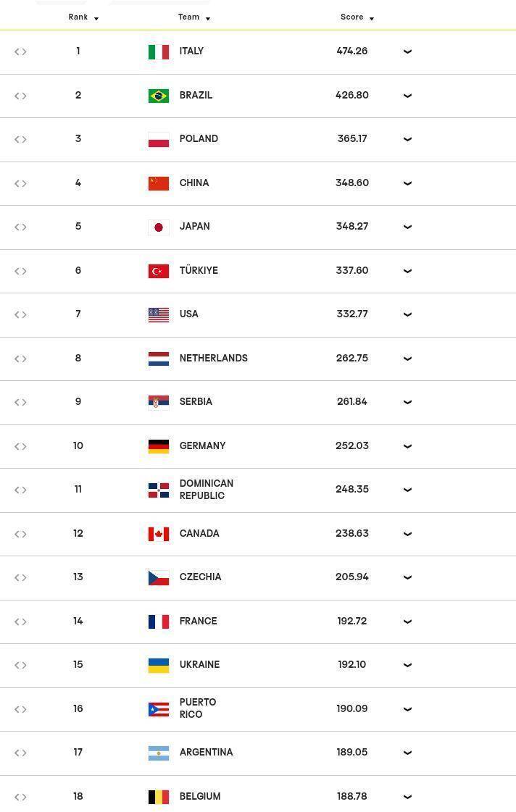This screenshot has width=516, height=812.
Task: Expand the Dominican Republic row chevron
Action: pos(408,490)
